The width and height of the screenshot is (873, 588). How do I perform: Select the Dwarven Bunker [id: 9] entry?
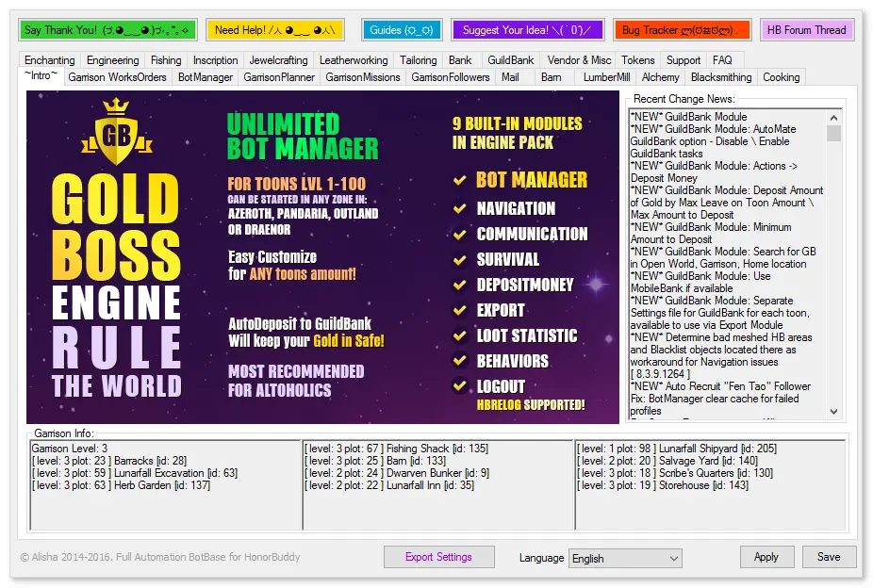pos(397,473)
